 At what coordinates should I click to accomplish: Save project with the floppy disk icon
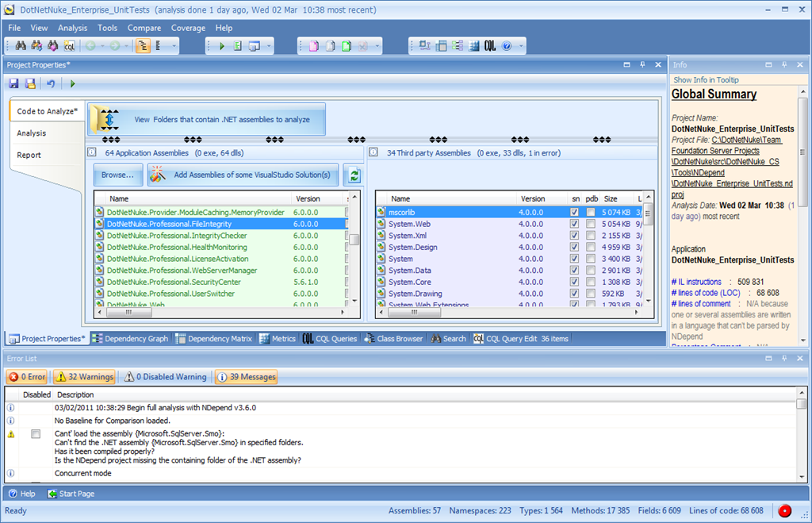click(14, 83)
